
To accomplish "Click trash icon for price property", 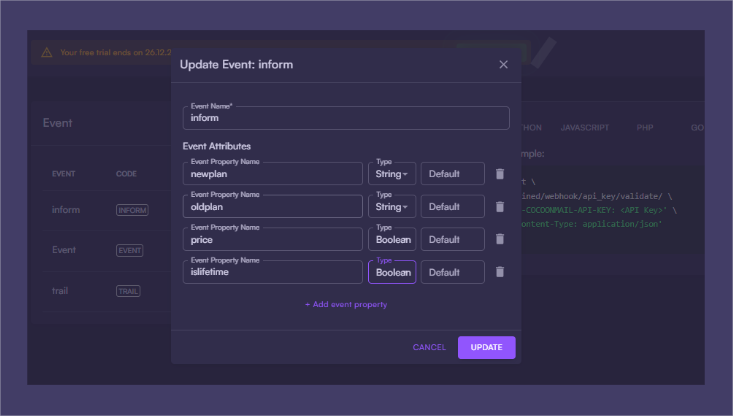I will (x=500, y=240).
